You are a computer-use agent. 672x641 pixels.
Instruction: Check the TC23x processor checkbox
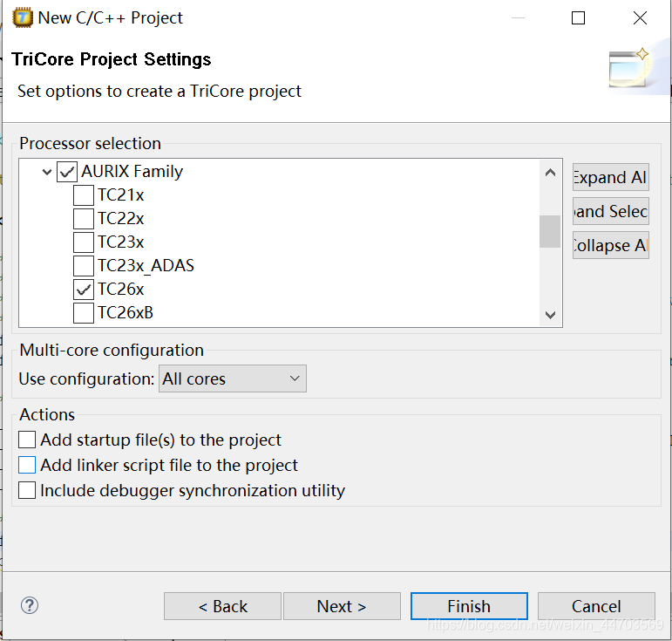click(x=84, y=242)
